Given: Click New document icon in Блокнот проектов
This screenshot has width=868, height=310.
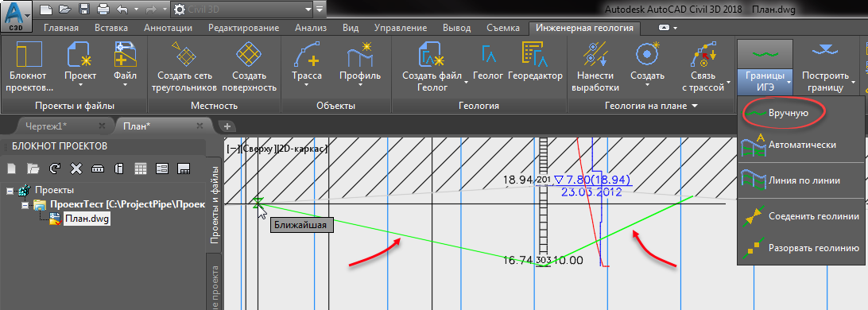Looking at the screenshot, I should point(12,169).
